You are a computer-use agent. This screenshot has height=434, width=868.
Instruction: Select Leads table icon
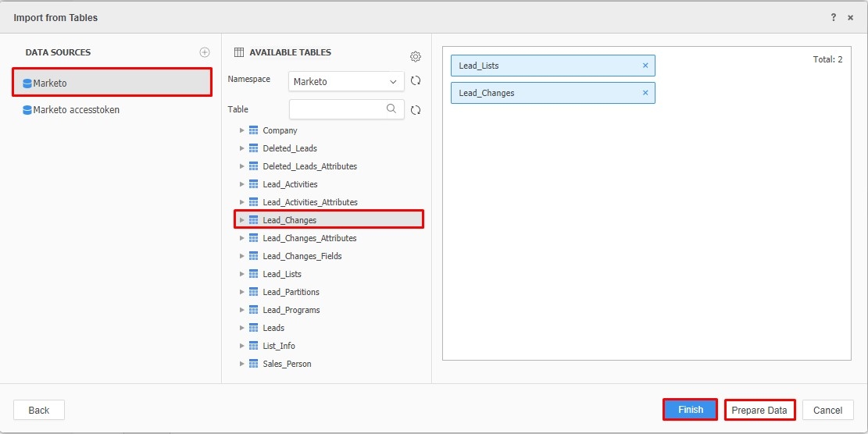pos(254,328)
